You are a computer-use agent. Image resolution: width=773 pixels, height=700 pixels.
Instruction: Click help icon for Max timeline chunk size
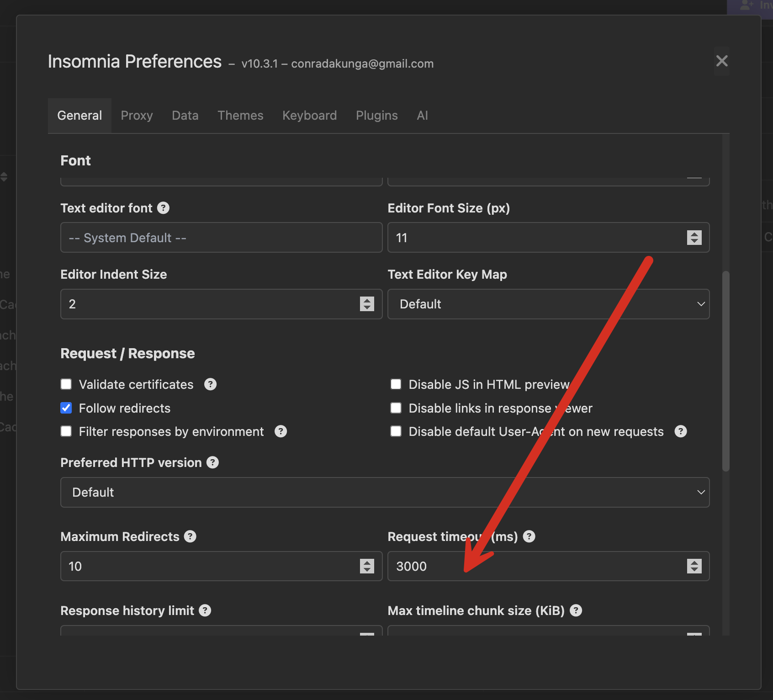coord(576,610)
